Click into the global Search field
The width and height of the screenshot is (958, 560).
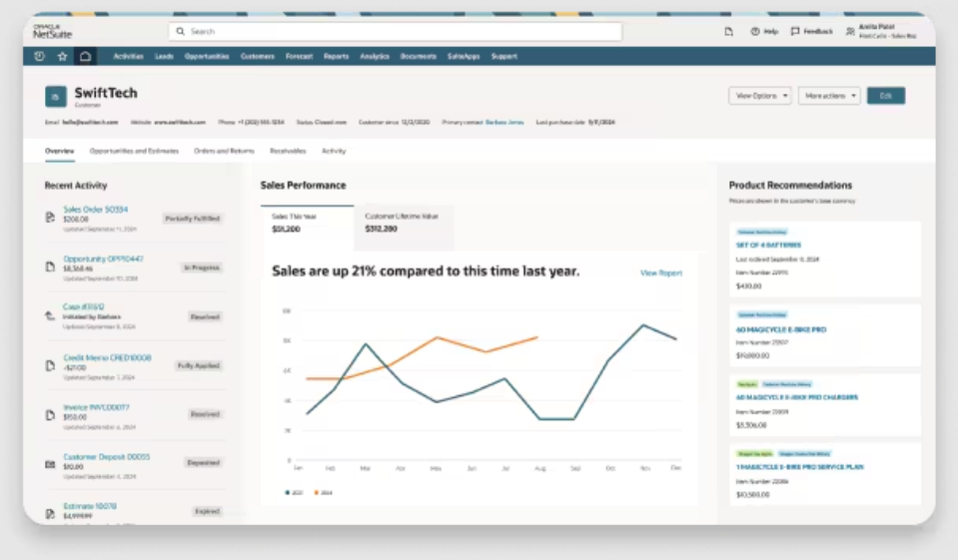pos(396,31)
